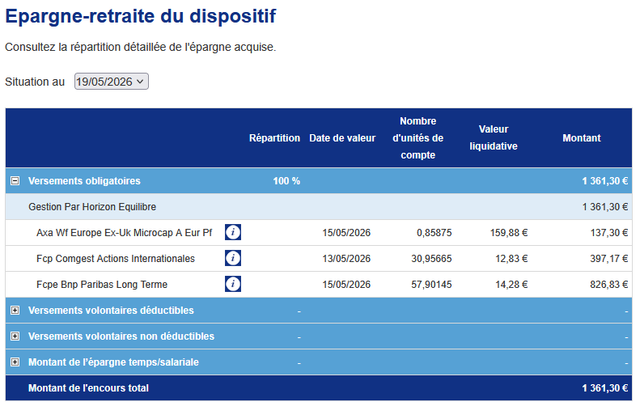
Task: Expand Versements volontaires déductibles section
Action: (15, 310)
